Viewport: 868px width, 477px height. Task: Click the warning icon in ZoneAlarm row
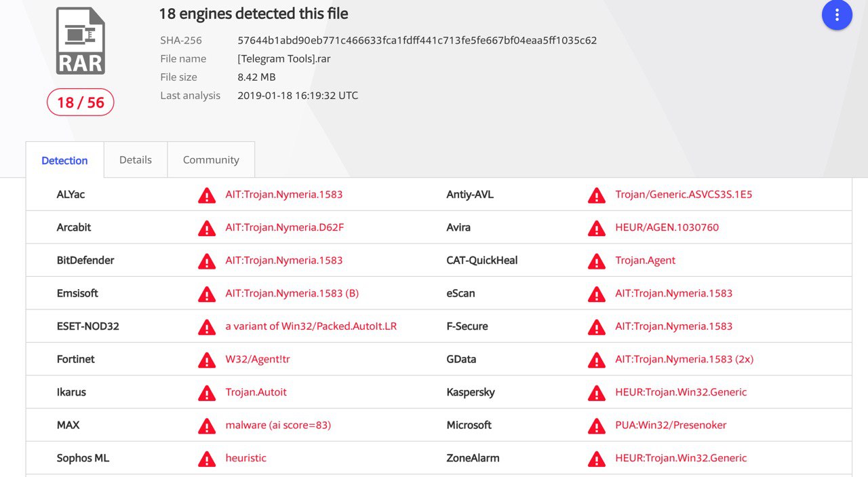[597, 459]
